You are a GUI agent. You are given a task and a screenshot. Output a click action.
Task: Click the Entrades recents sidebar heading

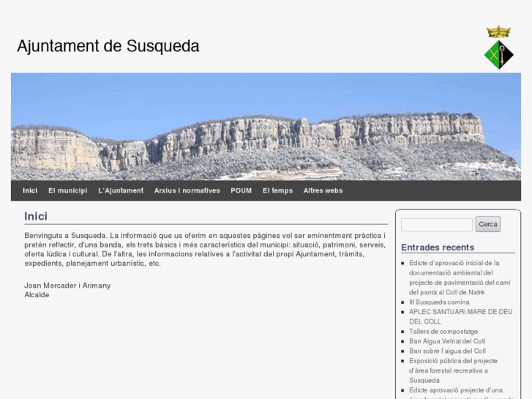438,247
